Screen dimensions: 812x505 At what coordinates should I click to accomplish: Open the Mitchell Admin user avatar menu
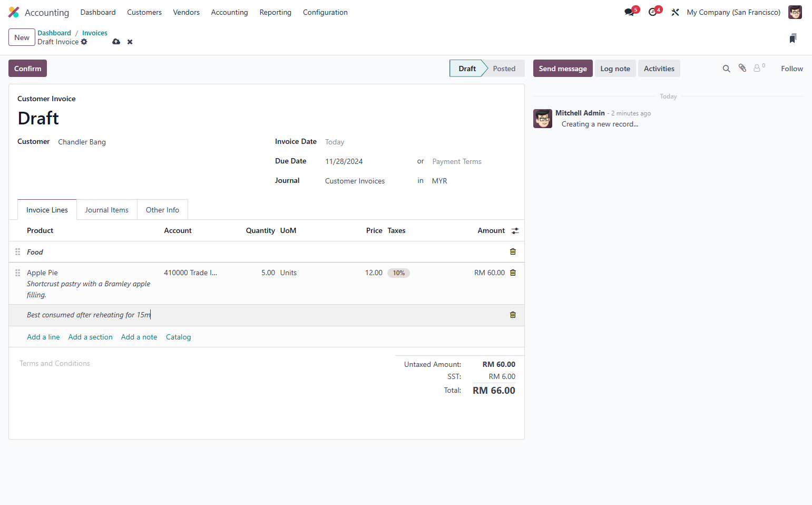[795, 12]
